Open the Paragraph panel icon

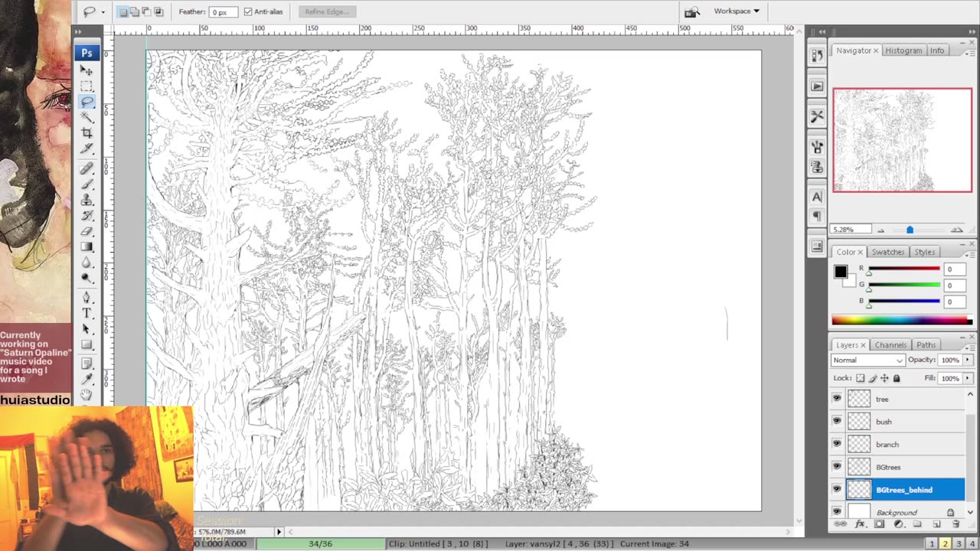pyautogui.click(x=817, y=217)
